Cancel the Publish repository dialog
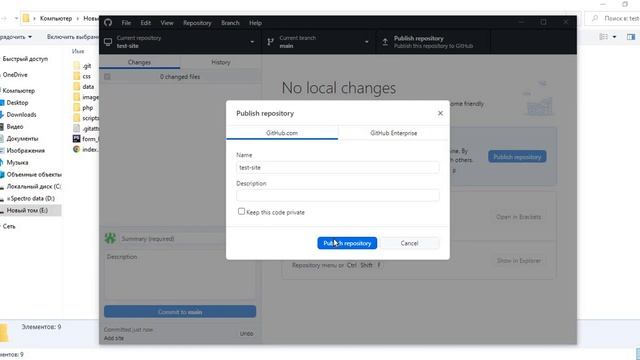 pos(409,243)
